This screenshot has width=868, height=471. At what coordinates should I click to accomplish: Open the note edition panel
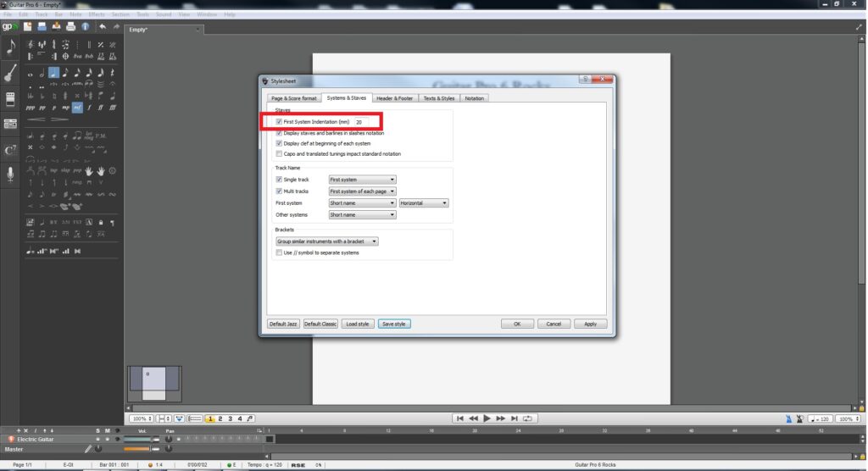point(10,48)
